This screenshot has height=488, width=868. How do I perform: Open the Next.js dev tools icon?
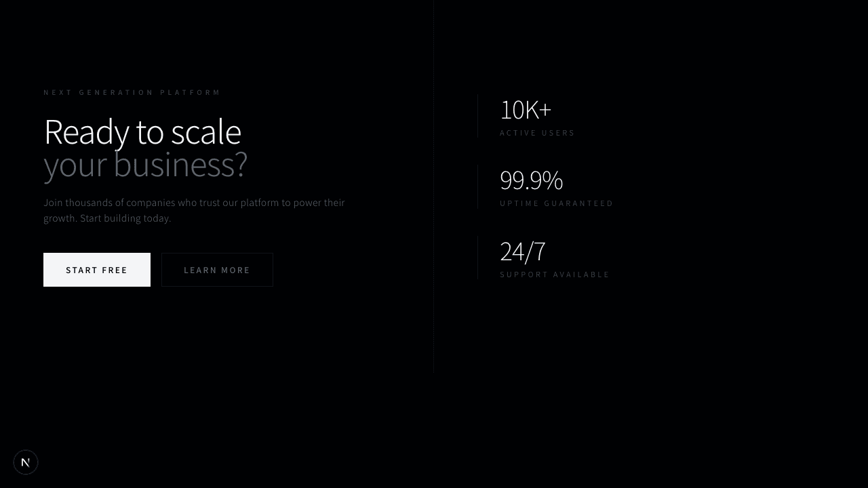coord(26,462)
